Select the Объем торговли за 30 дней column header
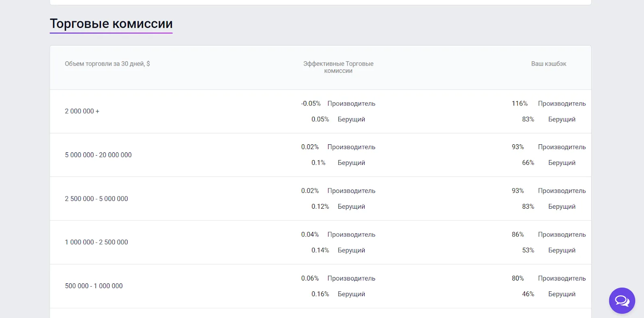The image size is (644, 318). click(107, 64)
